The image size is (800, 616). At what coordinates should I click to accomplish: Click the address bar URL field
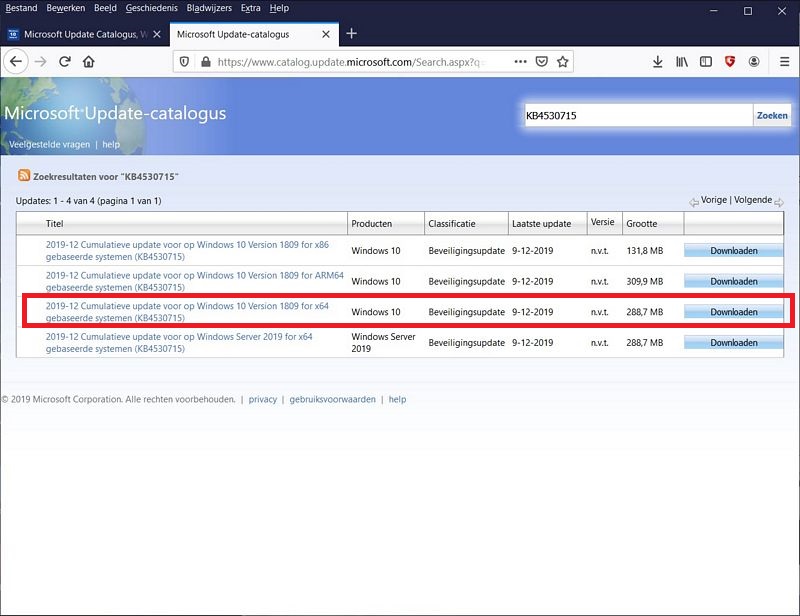tap(351, 62)
